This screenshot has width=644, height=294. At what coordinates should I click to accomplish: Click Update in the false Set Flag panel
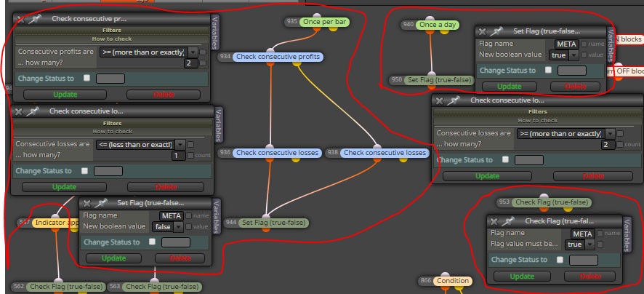113,258
